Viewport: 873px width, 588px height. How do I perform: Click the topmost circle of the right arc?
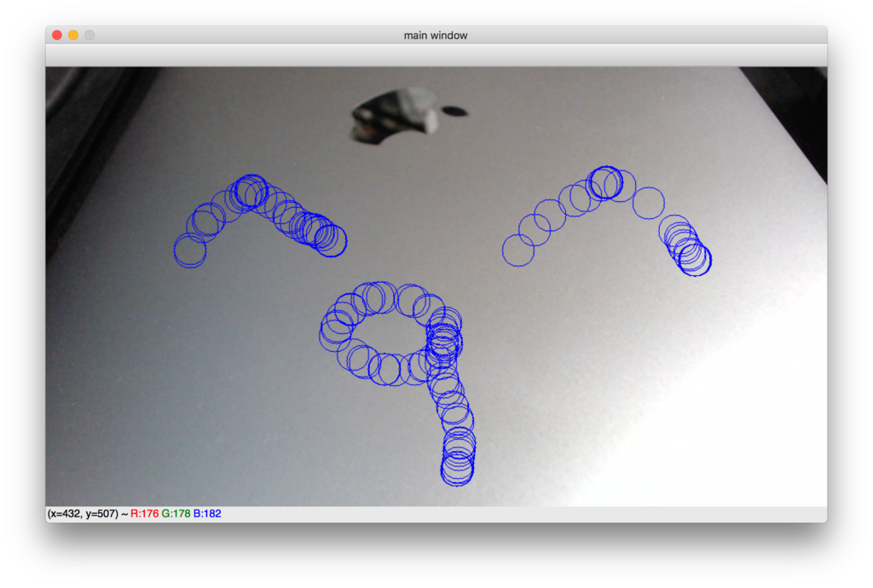[607, 181]
